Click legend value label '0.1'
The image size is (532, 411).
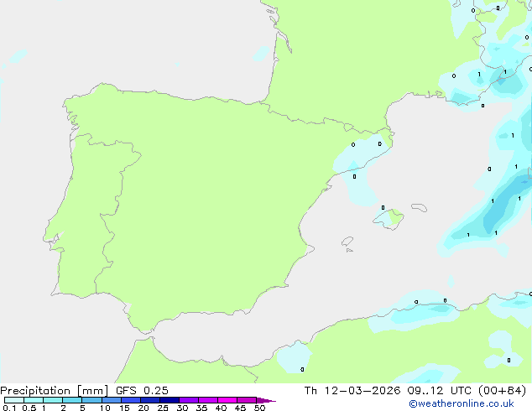[x=9, y=408]
